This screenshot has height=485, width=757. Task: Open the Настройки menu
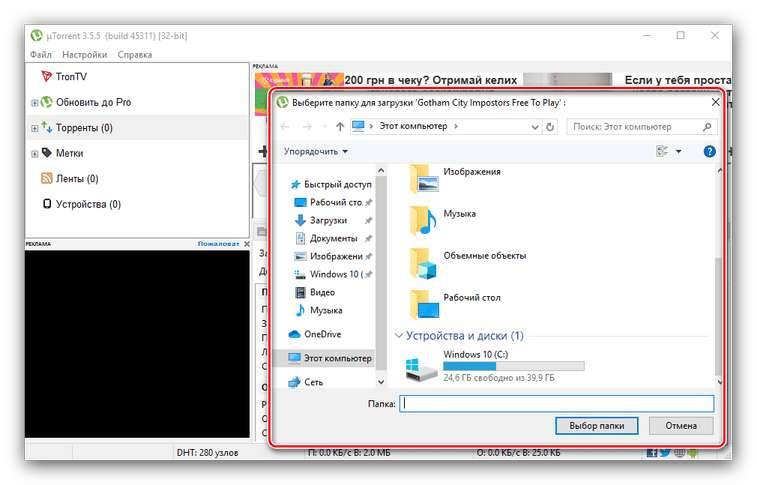tap(84, 55)
